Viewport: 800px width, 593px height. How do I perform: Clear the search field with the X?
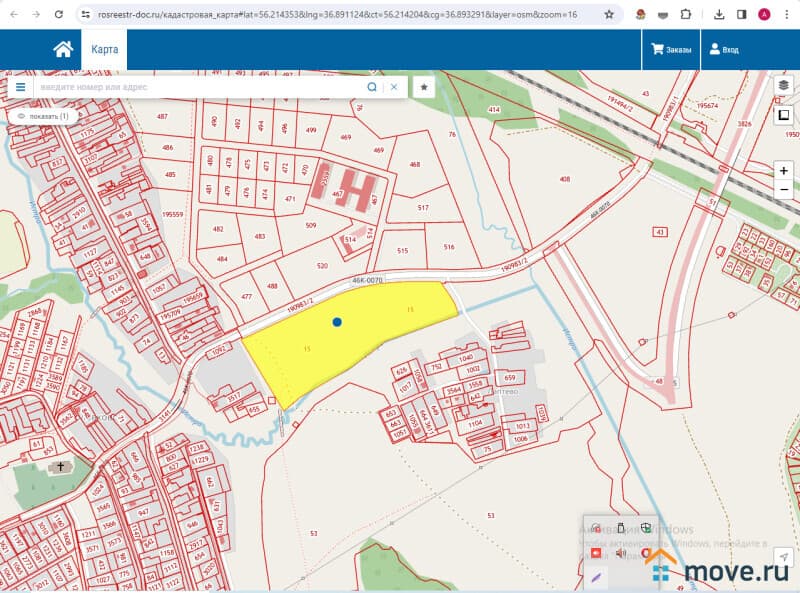tap(394, 87)
